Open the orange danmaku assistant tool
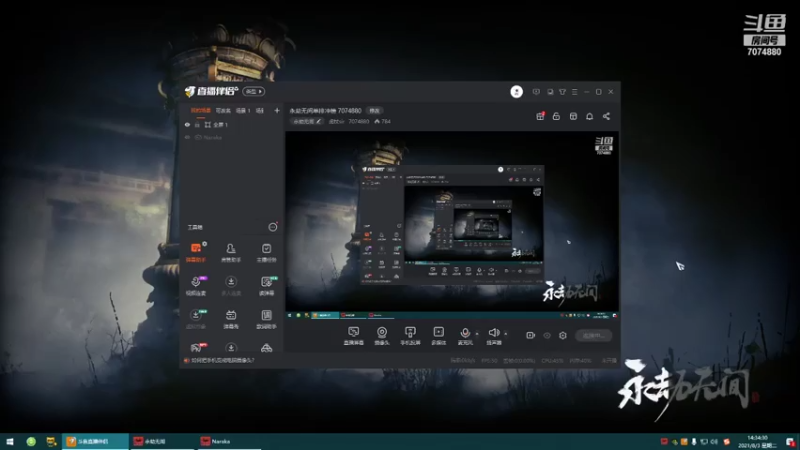The height and width of the screenshot is (450, 800). pyautogui.click(x=196, y=253)
